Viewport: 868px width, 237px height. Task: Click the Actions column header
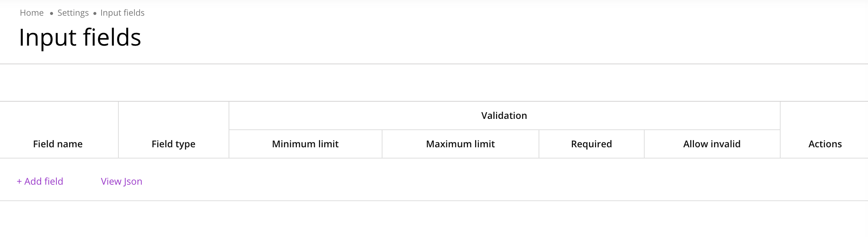click(x=825, y=144)
